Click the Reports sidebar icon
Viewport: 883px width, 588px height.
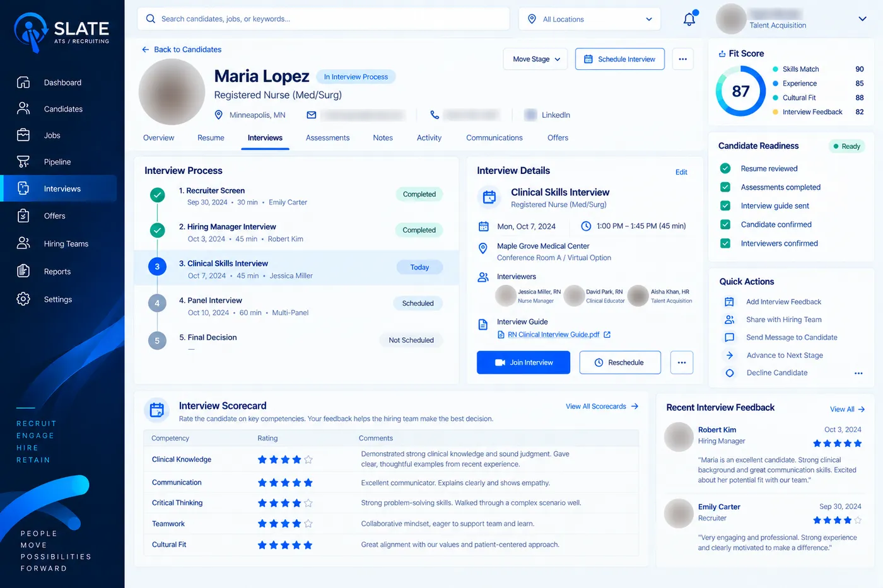(x=23, y=271)
